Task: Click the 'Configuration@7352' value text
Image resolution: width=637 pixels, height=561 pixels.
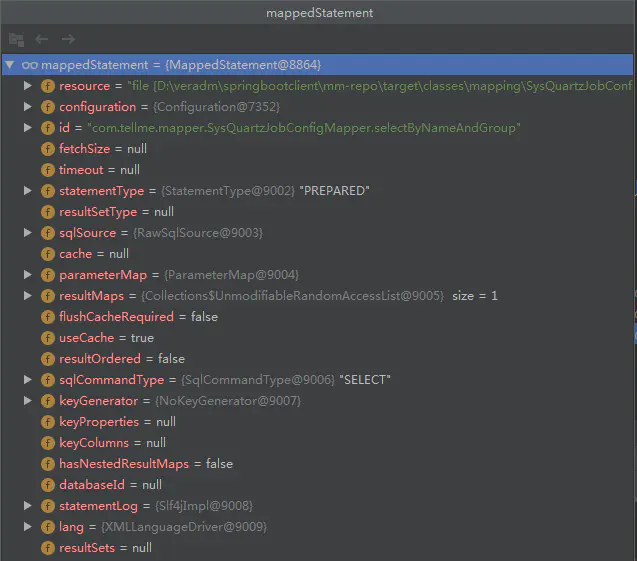Action: 216,107
